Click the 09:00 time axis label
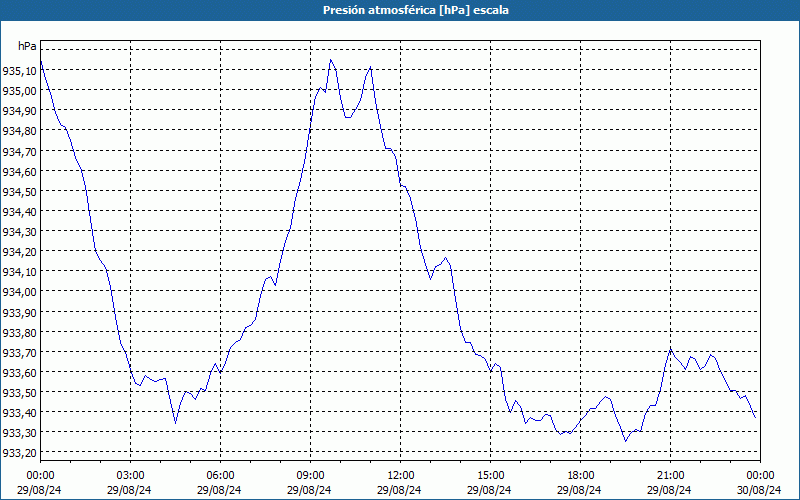This screenshot has width=800, height=500. pyautogui.click(x=310, y=476)
